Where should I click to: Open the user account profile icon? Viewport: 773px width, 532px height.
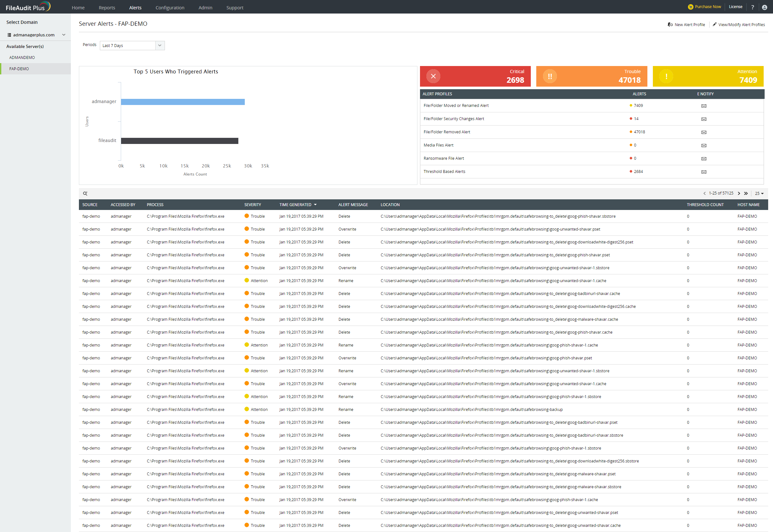coord(764,7)
